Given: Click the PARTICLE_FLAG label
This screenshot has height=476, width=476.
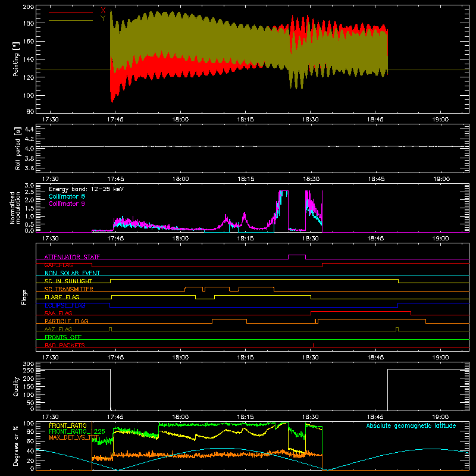Looking at the screenshot, I should [67, 321].
